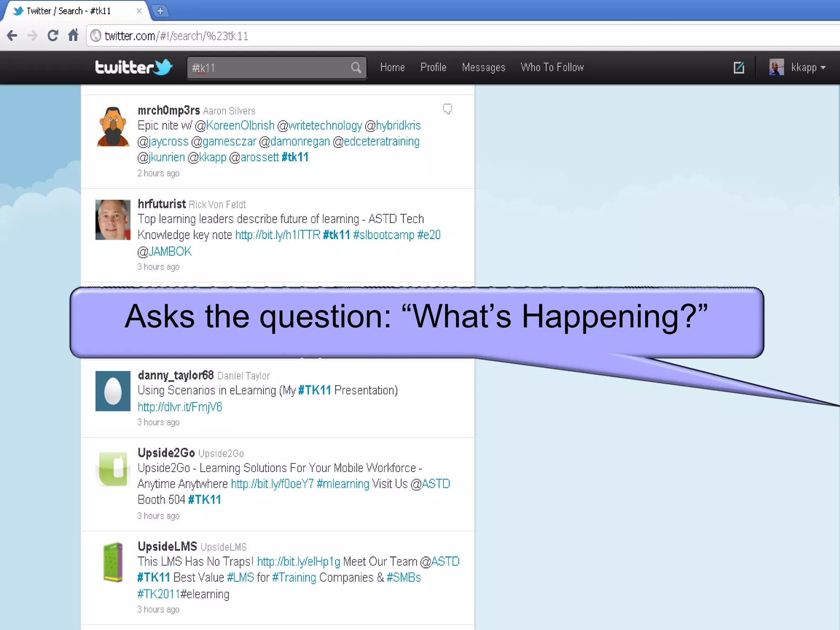Click #tk11 hashtag in mrch0mp3rs tweet
The height and width of the screenshot is (630, 840).
(x=295, y=157)
